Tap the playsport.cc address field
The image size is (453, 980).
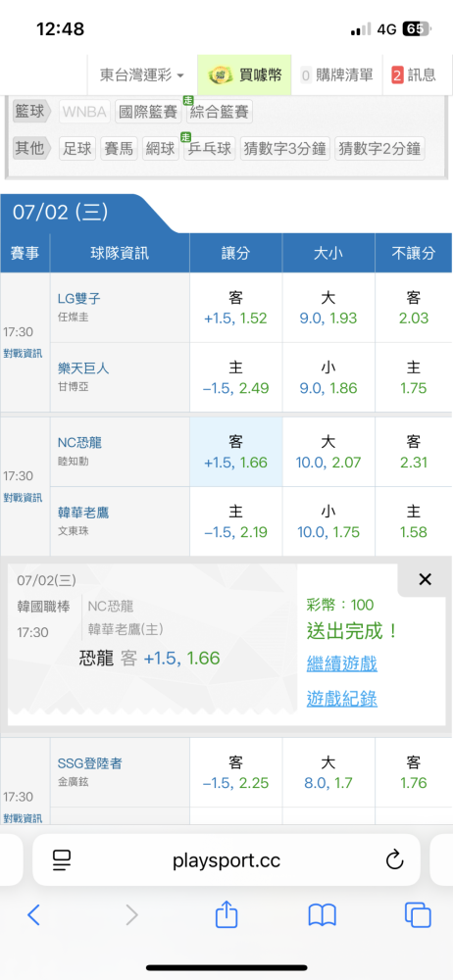pos(226,860)
